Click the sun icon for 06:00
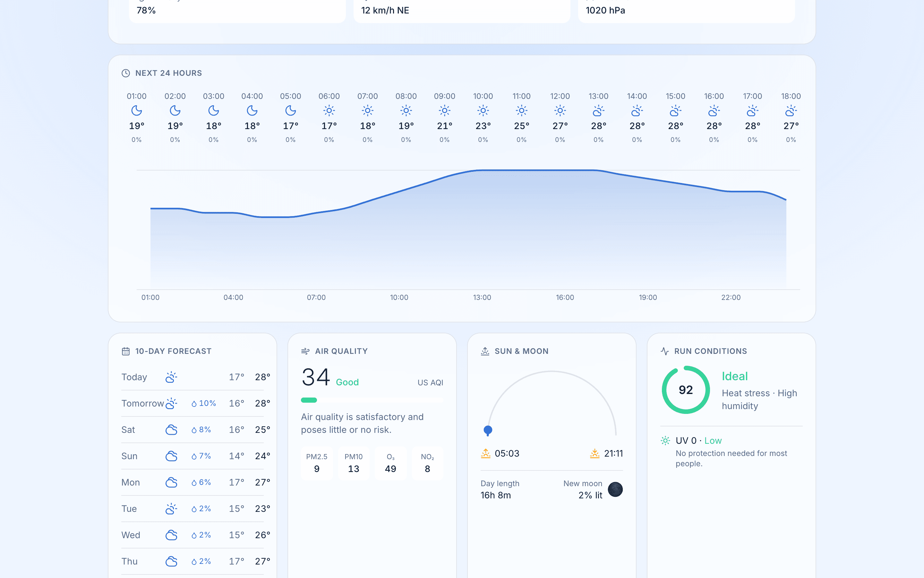 click(329, 111)
